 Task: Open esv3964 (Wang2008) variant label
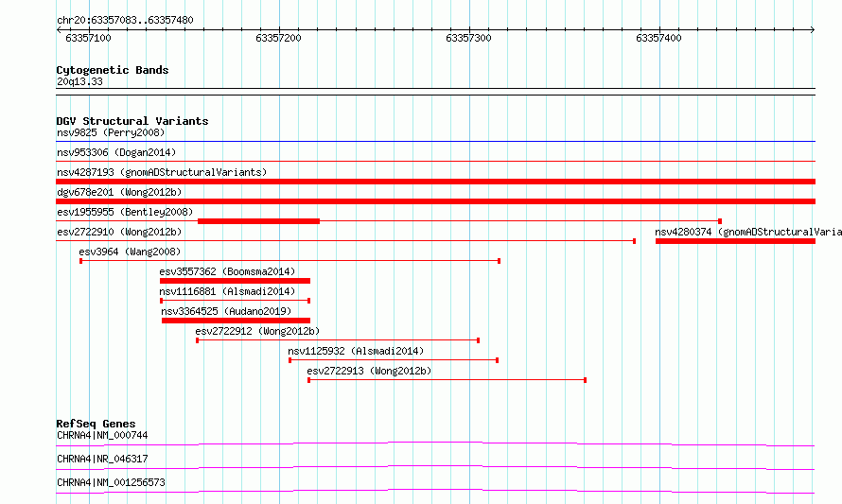(130, 252)
